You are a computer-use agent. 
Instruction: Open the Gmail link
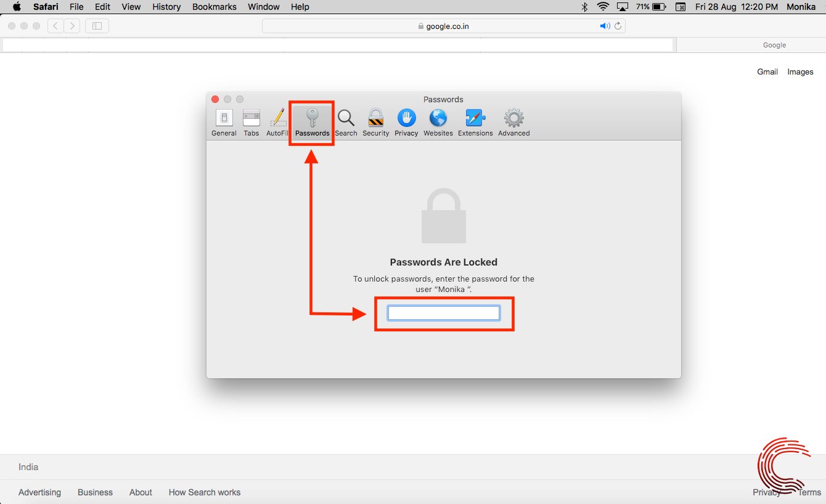click(x=767, y=71)
